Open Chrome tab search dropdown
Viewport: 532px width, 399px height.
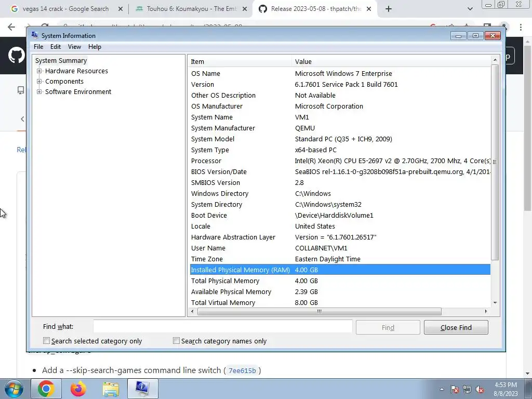(470, 9)
